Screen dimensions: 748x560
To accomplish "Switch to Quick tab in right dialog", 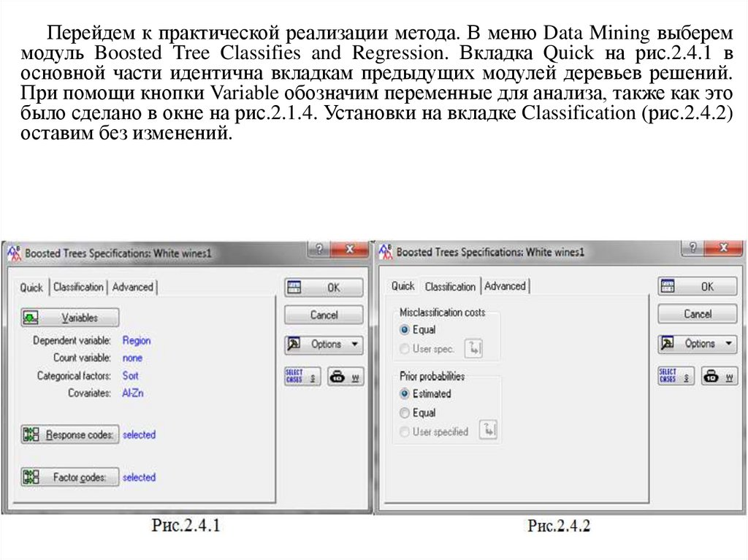I will 402,285.
